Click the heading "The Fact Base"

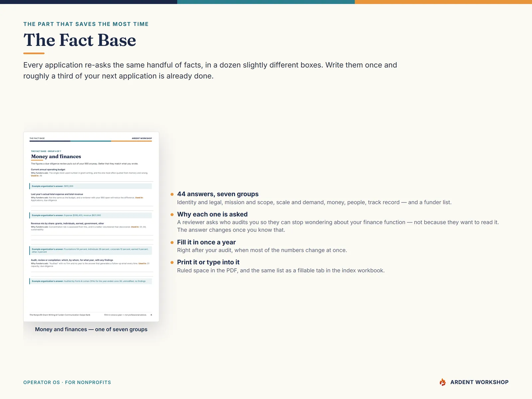pos(80,40)
